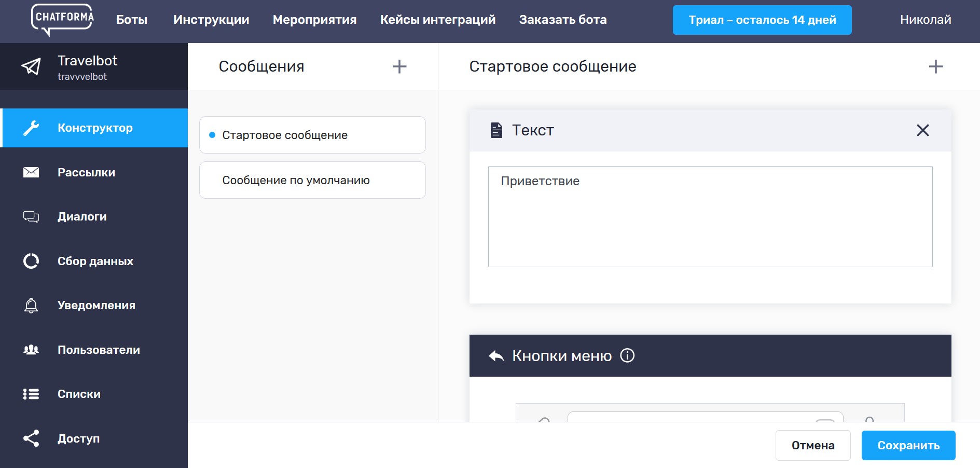
Task: Click the Приветствие text field
Action: [x=710, y=216]
